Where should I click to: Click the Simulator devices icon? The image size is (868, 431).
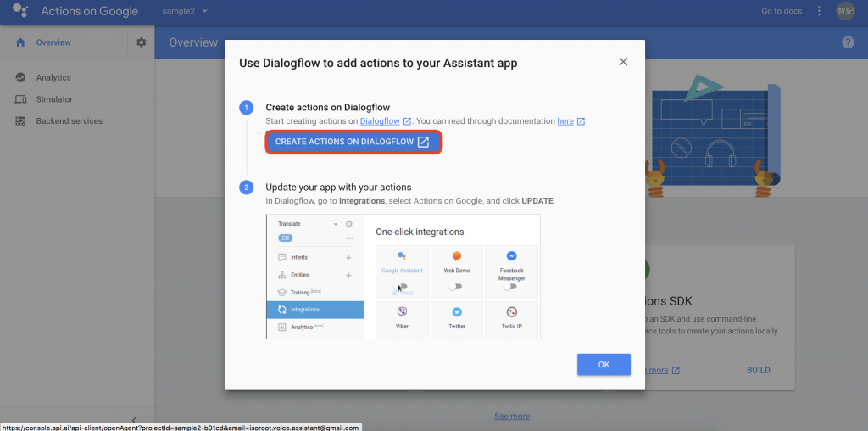coord(20,99)
